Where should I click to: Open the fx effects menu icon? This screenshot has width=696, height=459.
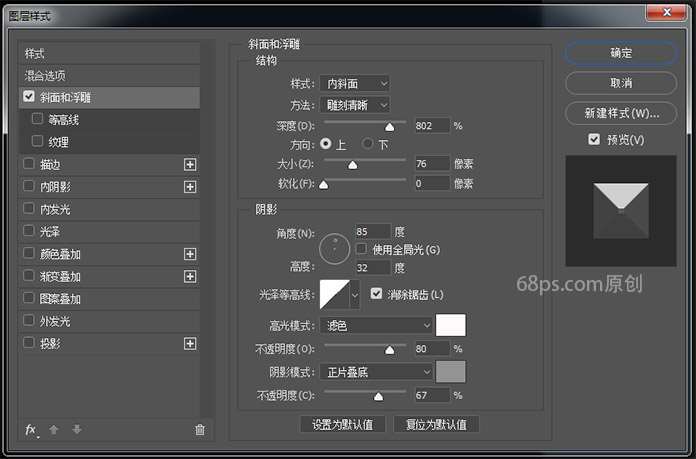31,430
